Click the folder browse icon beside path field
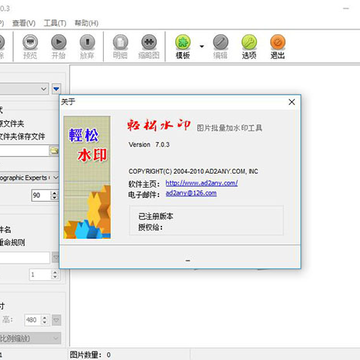 pyautogui.click(x=54, y=151)
